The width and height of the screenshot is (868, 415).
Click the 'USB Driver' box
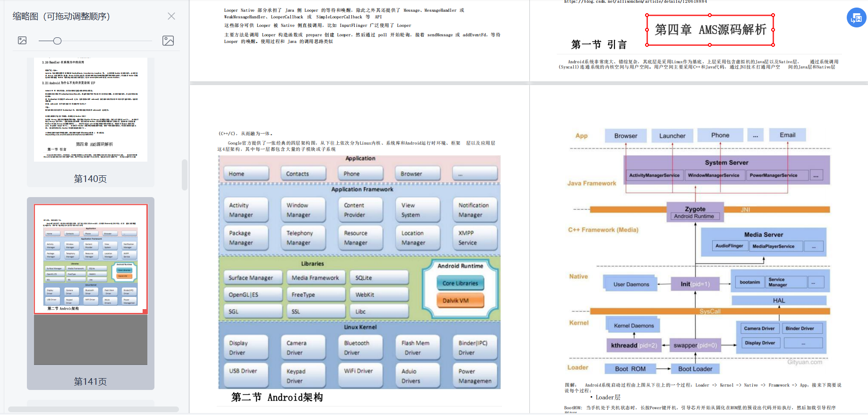click(x=246, y=375)
